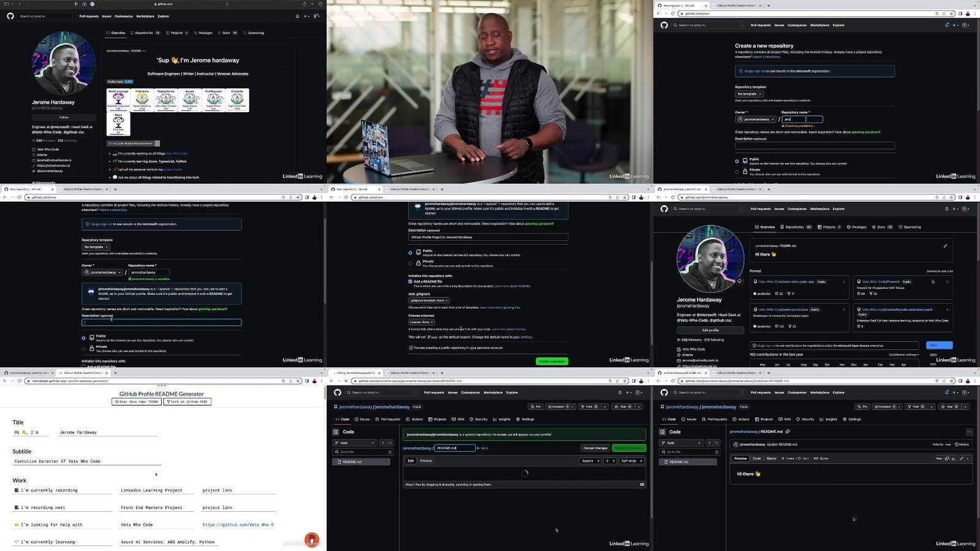Click the emoji status icon on the middle-right avatar
980x551 pixels.
[x=739, y=281]
